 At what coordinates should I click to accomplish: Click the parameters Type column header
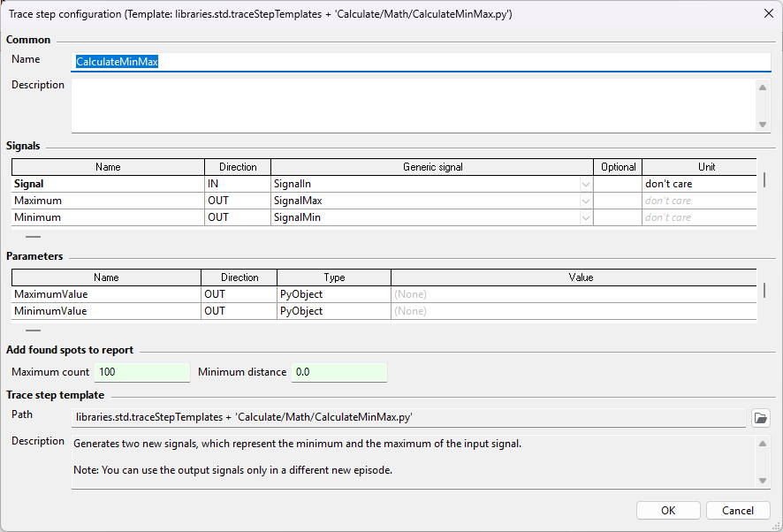tap(334, 277)
